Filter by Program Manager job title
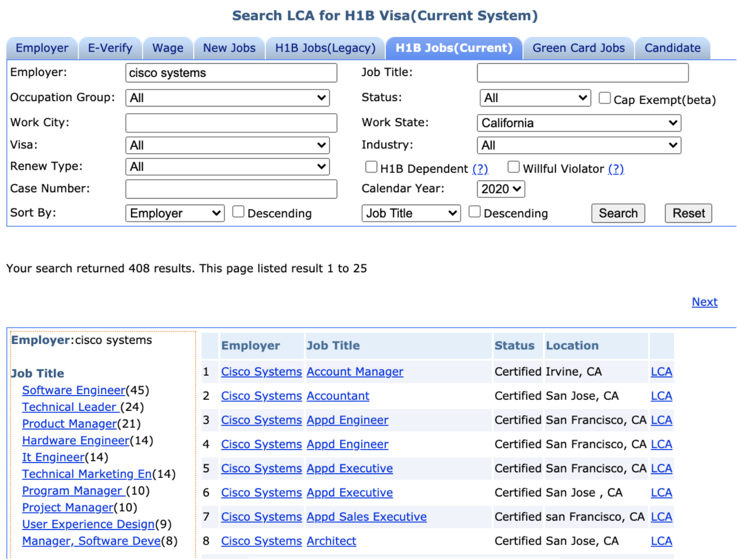 tap(73, 491)
